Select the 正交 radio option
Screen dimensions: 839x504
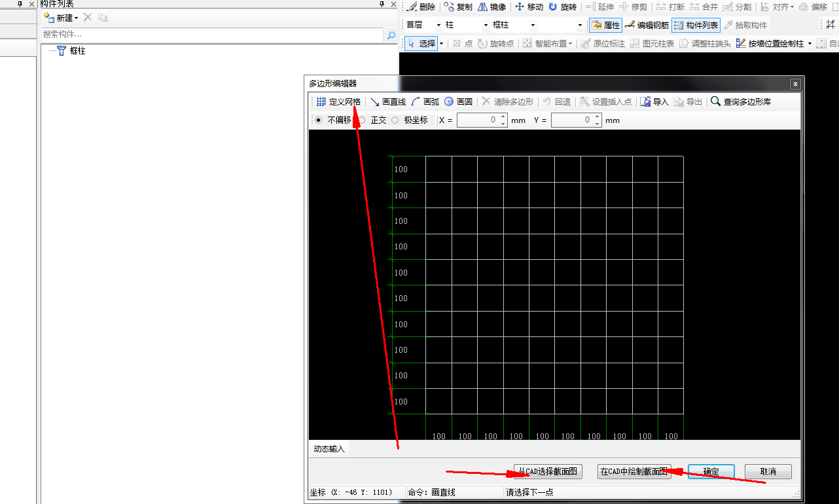click(361, 120)
